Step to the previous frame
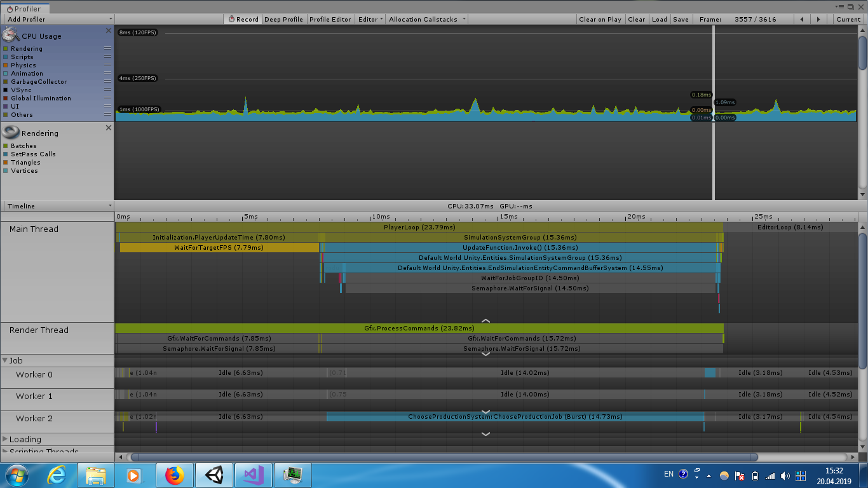 tap(802, 19)
